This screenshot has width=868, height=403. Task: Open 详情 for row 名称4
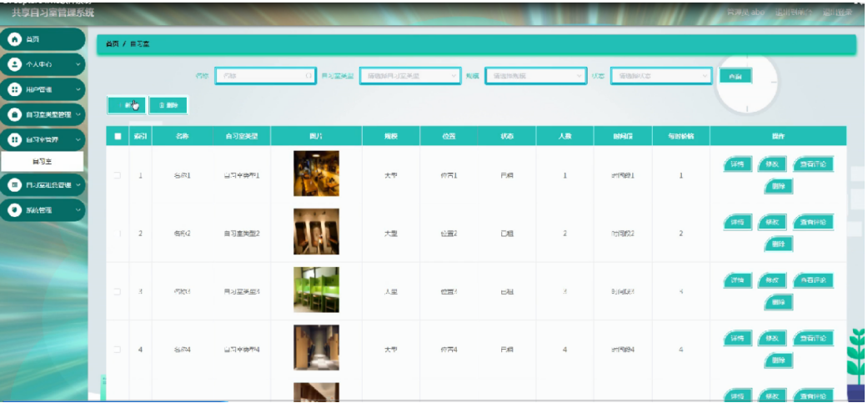point(738,338)
